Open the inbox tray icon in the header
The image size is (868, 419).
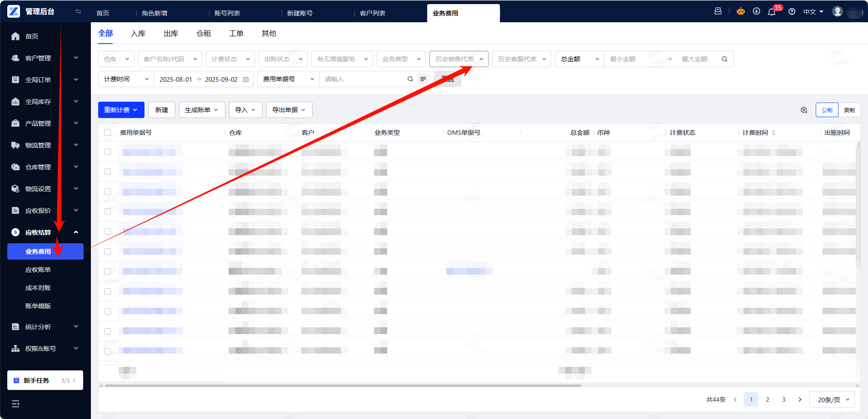pyautogui.click(x=718, y=11)
